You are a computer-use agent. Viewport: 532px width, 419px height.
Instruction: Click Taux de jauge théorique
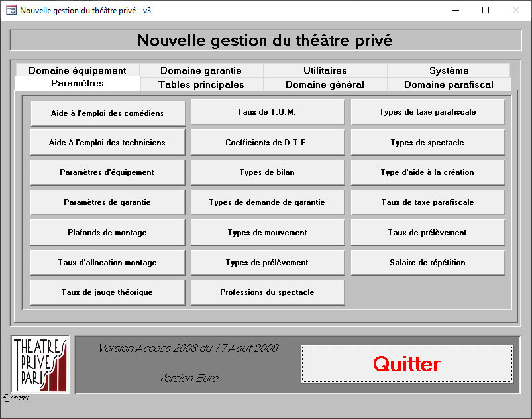click(x=107, y=292)
